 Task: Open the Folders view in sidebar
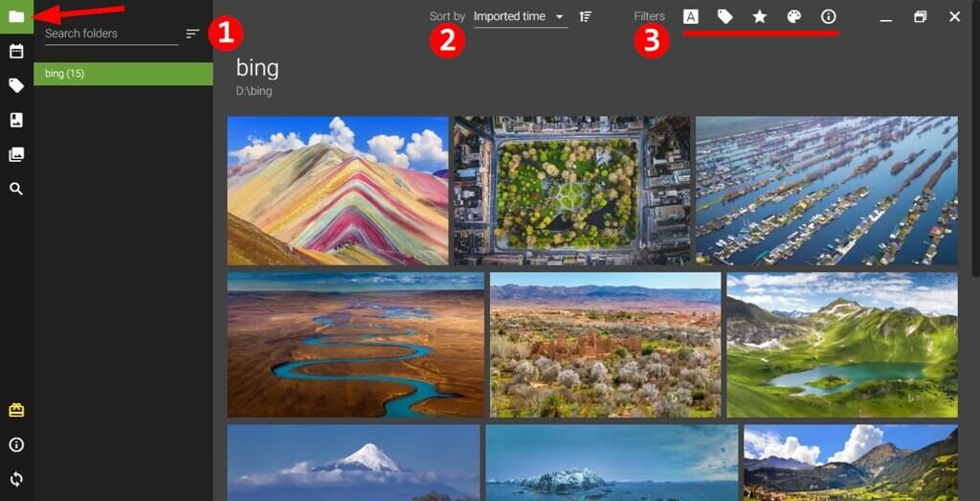(16, 16)
